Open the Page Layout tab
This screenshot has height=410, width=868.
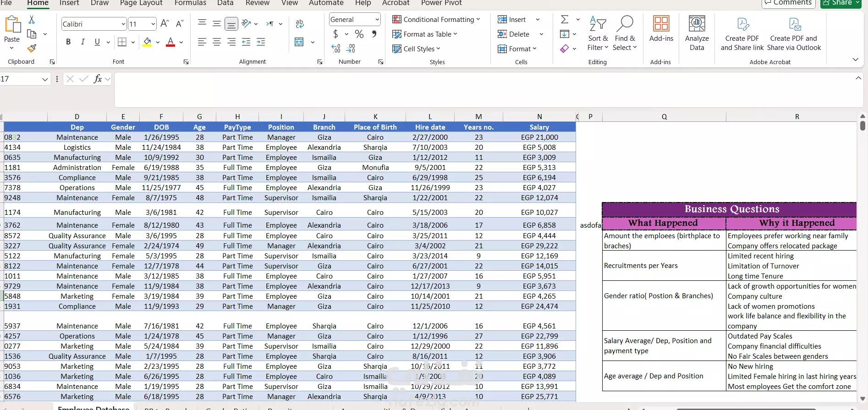[141, 3]
